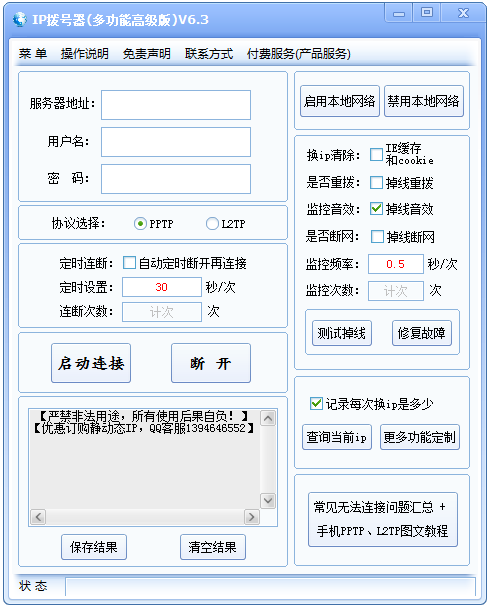The width and height of the screenshot is (488, 607).
Task: Select the PPTP protocol radio button
Action: tap(140, 224)
